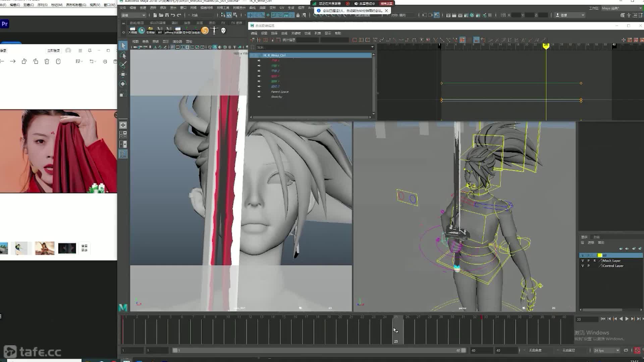Click the range slider left handle
This screenshot has width=644, height=362.
pyautogui.click(x=175, y=350)
